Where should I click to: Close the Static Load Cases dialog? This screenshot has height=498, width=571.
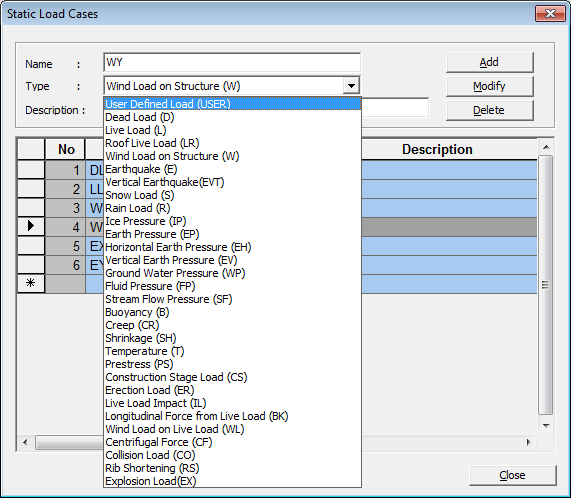tap(512, 475)
